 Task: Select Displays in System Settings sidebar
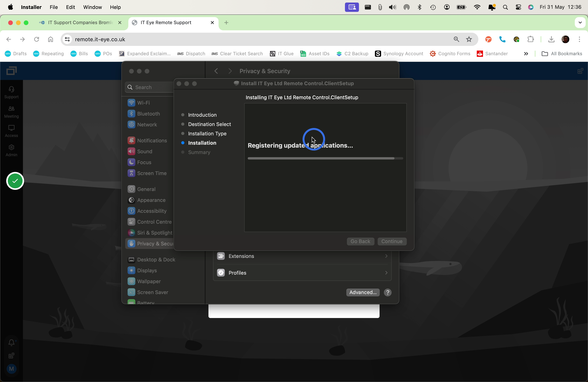[142, 270]
